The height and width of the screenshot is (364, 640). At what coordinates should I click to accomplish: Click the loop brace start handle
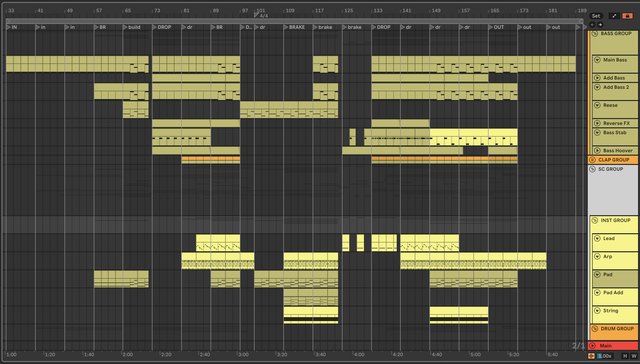pos(8,21)
